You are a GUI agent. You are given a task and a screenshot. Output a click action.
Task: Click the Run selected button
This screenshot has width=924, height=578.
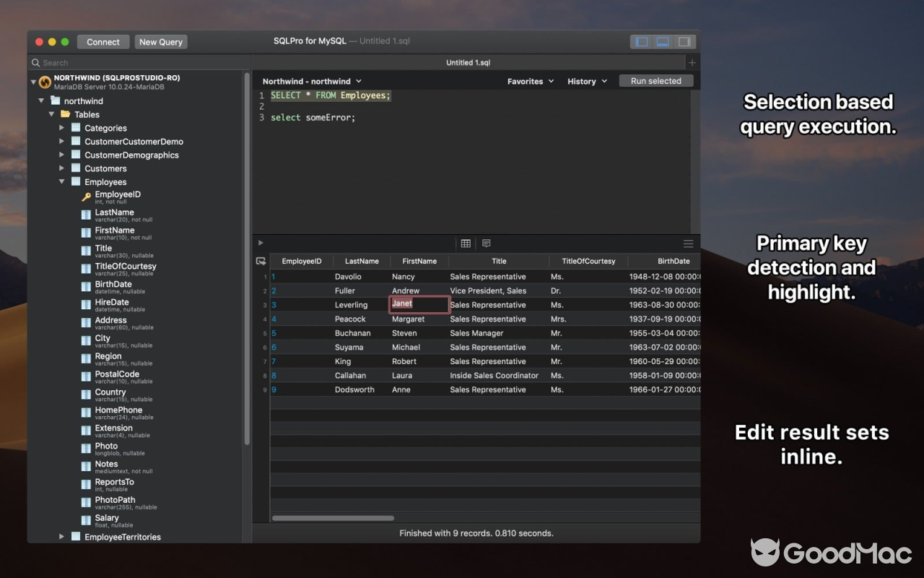point(655,81)
